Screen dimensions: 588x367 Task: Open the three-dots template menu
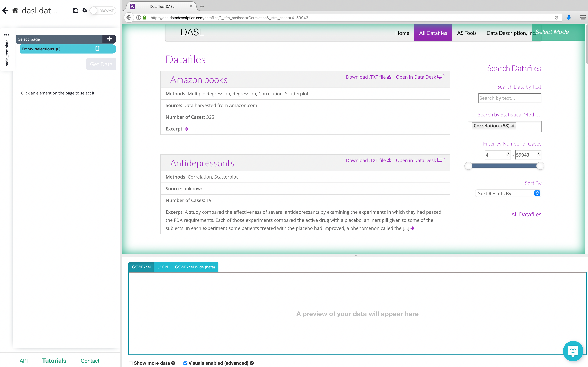click(7, 35)
